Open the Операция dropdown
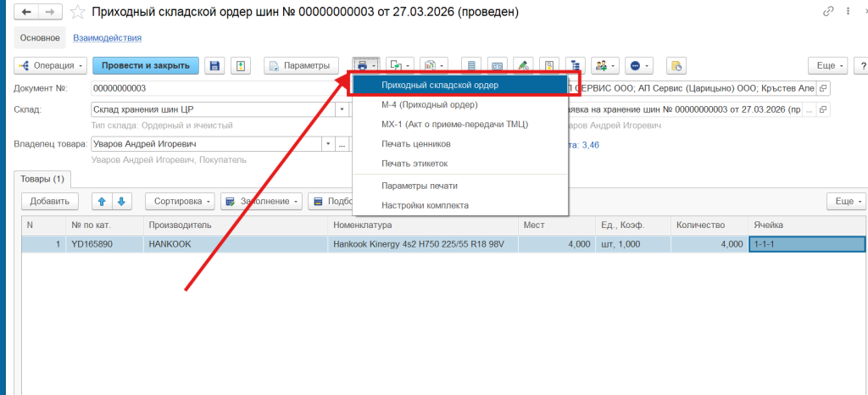Image resolution: width=868 pixels, height=395 pixels. 51,65
